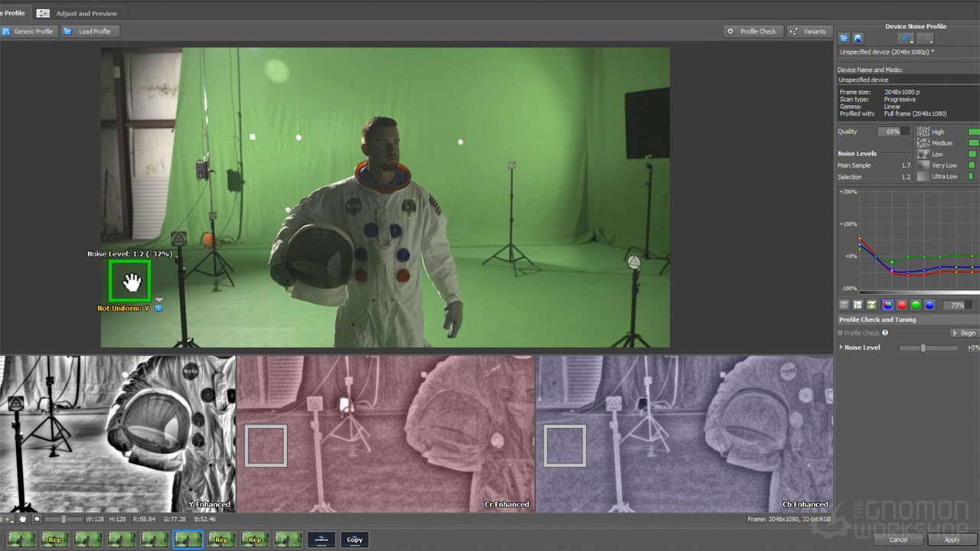The width and height of the screenshot is (980, 551).
Task: Adjust the Noise Level slider
Action: pyautogui.click(x=923, y=347)
